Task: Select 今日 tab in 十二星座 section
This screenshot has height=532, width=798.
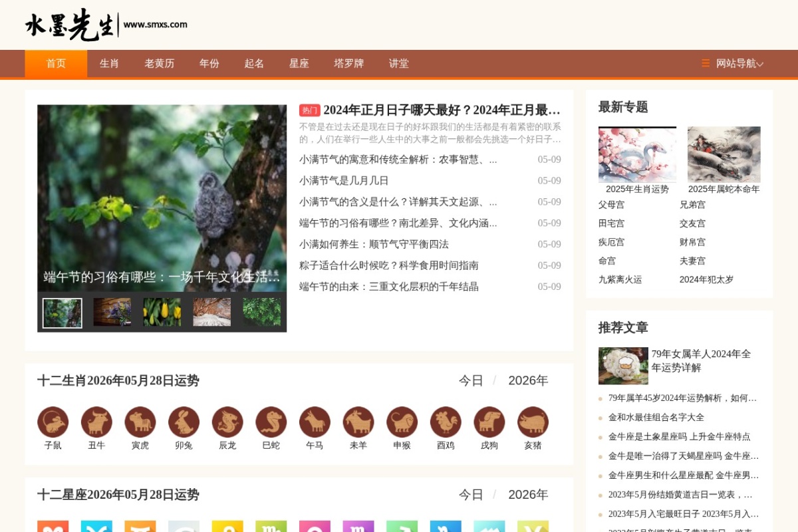Action: click(x=471, y=495)
